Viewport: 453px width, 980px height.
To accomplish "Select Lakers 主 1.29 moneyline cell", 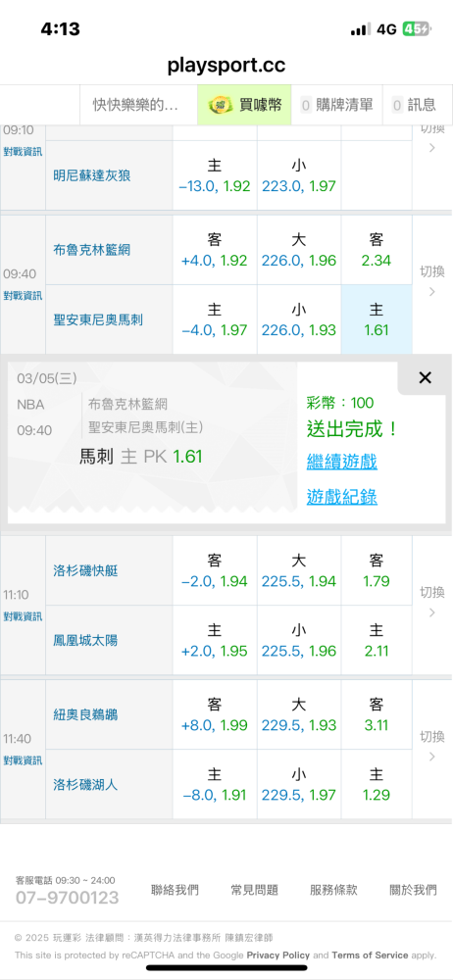I will point(377,784).
